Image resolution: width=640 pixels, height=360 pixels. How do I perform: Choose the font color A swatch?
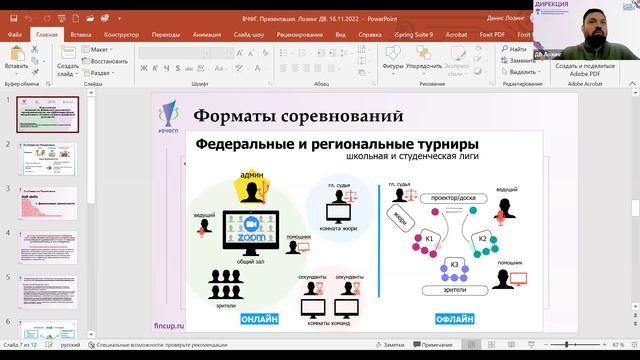pyautogui.click(x=258, y=68)
